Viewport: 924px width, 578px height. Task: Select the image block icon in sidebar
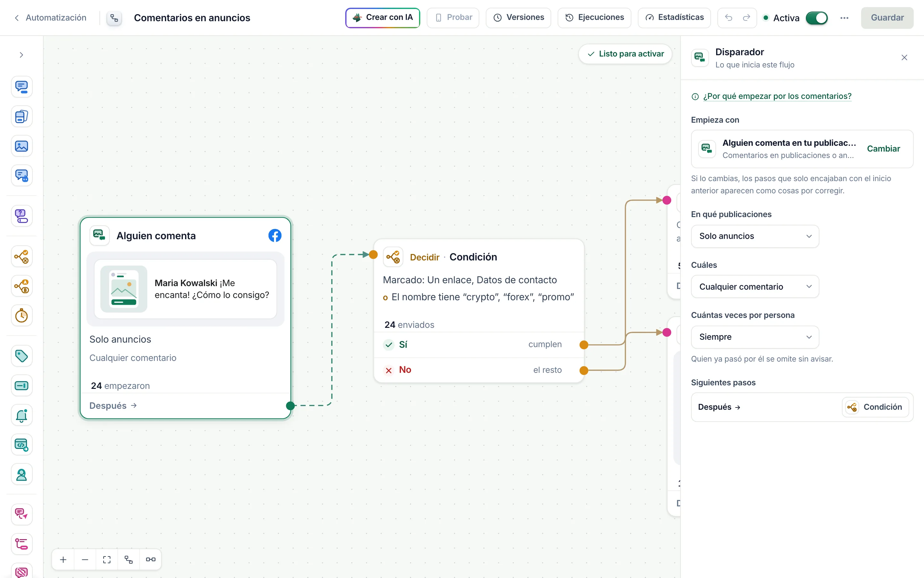click(x=21, y=146)
